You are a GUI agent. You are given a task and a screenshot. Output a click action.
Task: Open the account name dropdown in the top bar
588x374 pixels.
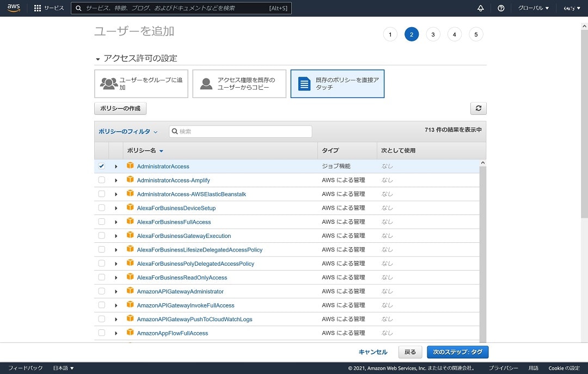572,8
